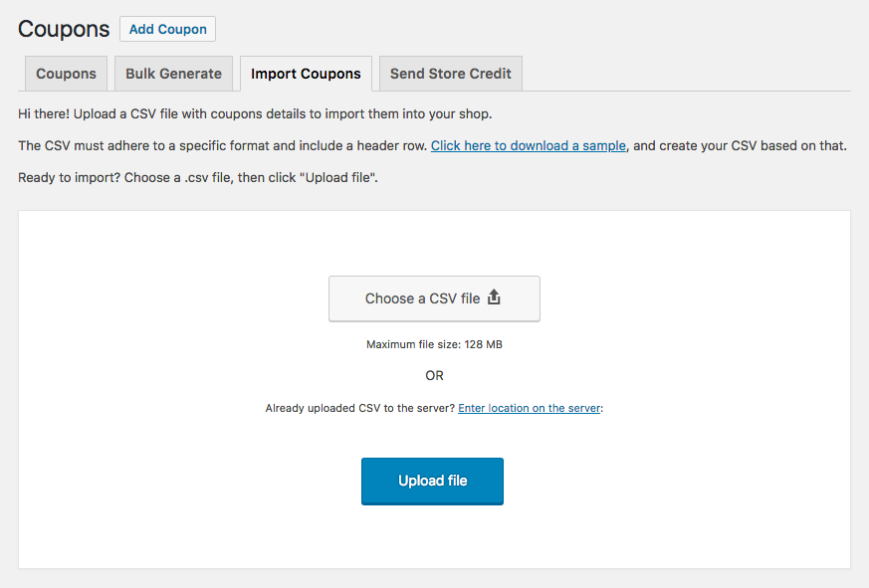Click the Coupons page heading
Image resolution: width=869 pixels, height=588 pixels.
coord(64,29)
